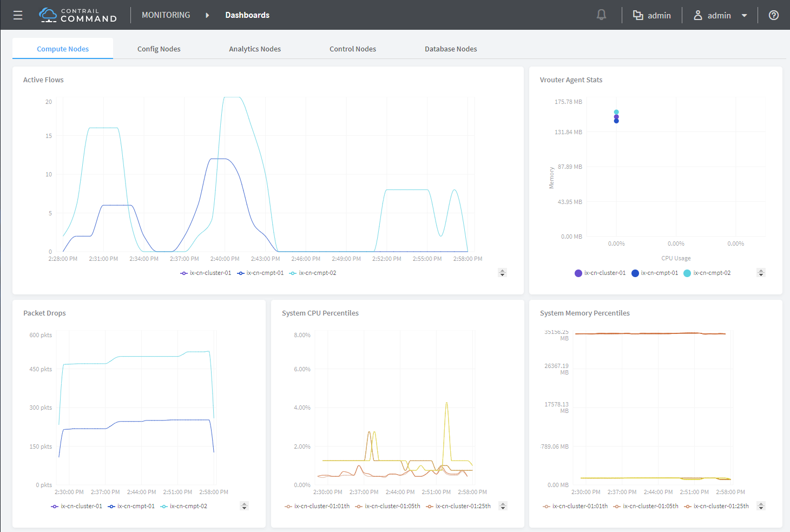Page the System Memory Percentiles legend stepper
The height and width of the screenshot is (532, 790).
(x=761, y=506)
